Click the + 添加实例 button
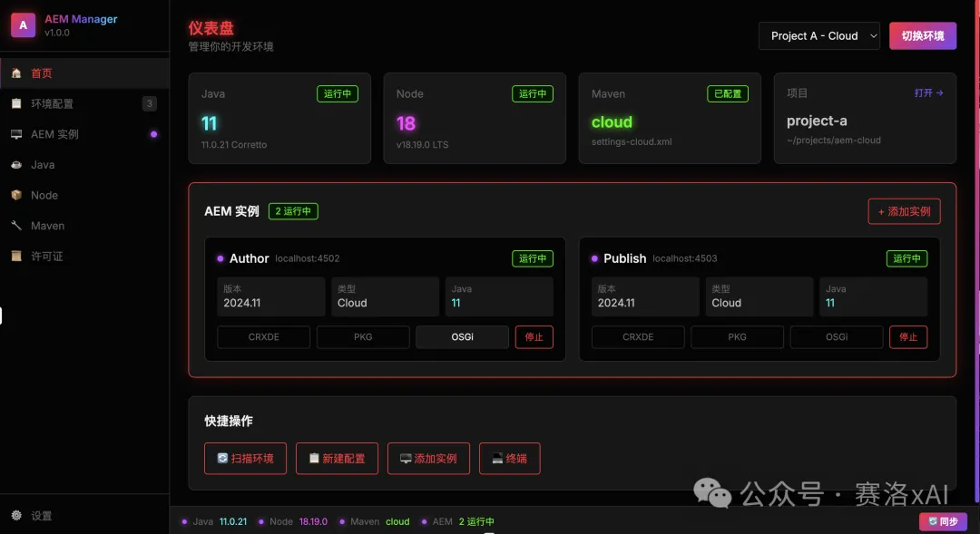980x534 pixels. 904,211
